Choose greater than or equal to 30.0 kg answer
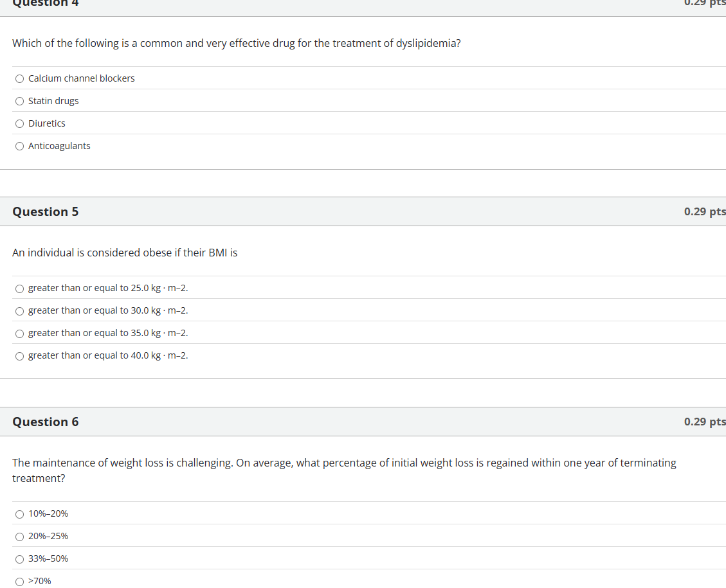The width and height of the screenshot is (726, 588). tap(19, 311)
